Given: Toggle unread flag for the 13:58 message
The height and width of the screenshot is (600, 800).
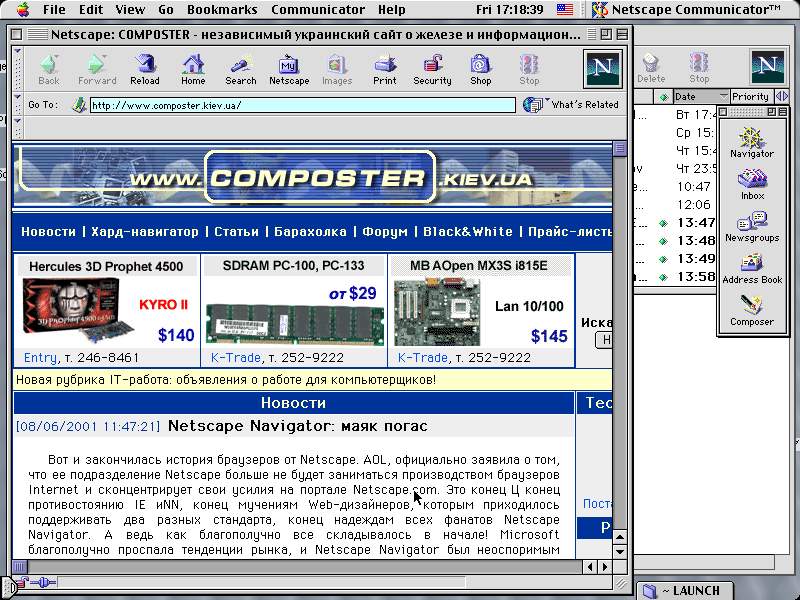Looking at the screenshot, I should (663, 277).
